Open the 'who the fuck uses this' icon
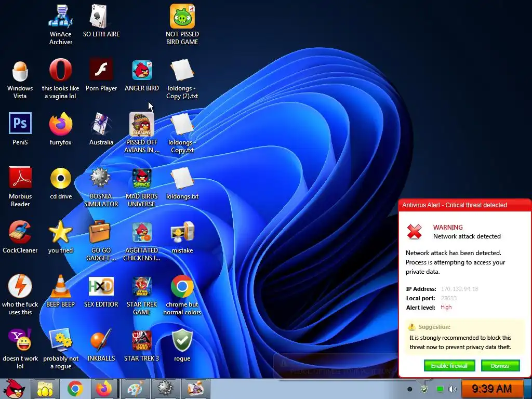 click(x=20, y=295)
